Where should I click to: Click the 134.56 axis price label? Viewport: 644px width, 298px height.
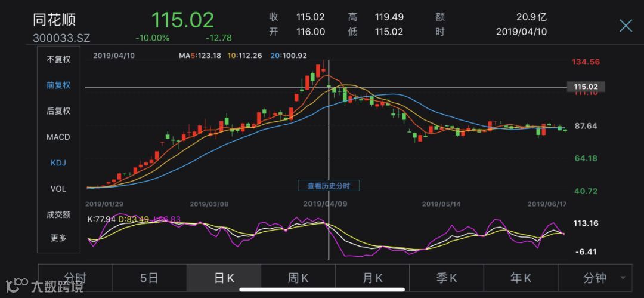pyautogui.click(x=586, y=62)
